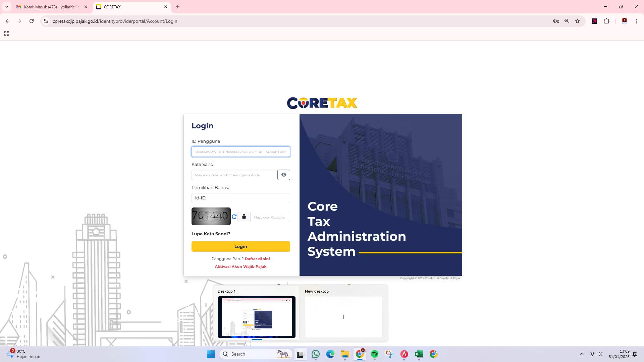
Task: Click the Daftar di sini registration link
Action: [x=257, y=259]
